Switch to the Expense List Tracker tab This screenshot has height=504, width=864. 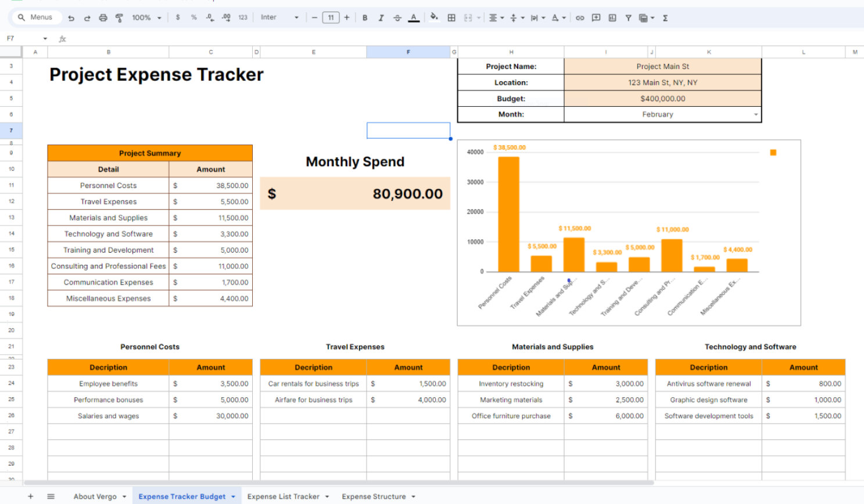[x=284, y=496]
